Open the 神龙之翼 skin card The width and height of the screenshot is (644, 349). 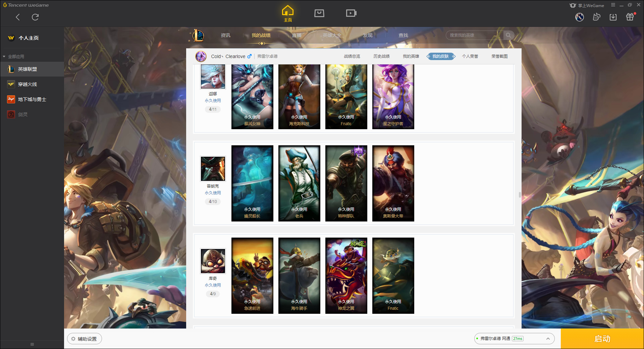coord(346,276)
